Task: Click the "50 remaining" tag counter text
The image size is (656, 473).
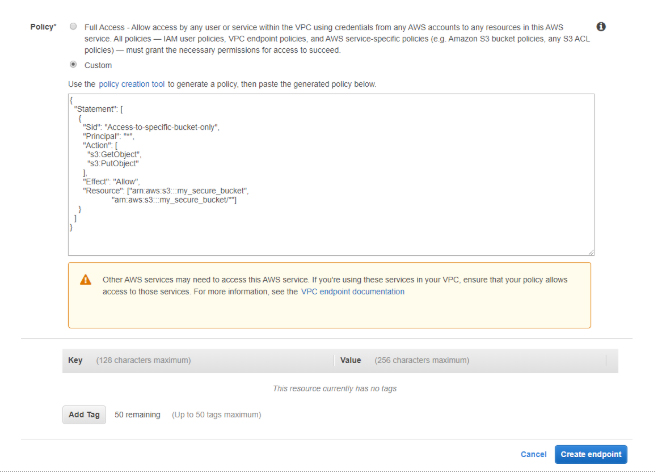Action: click(x=137, y=414)
